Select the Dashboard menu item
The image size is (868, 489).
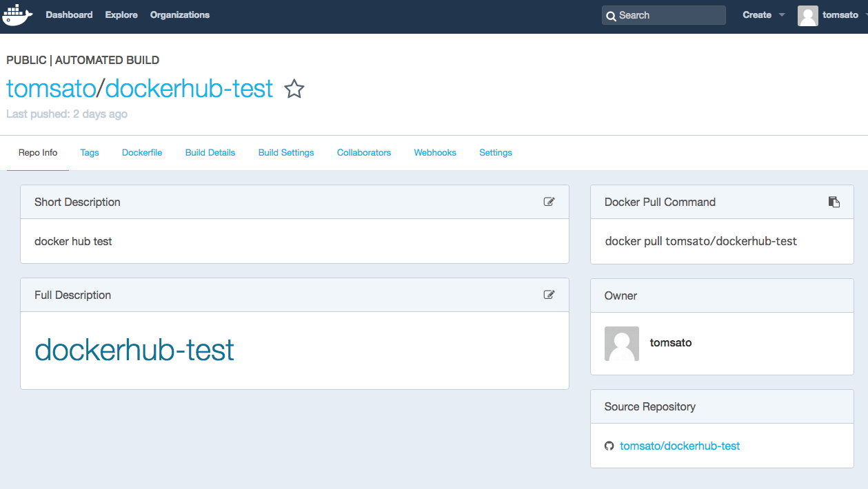(69, 14)
